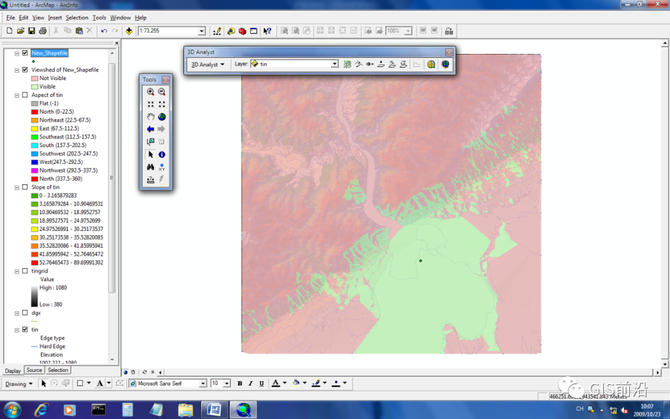This screenshot has height=419, width=670.
Task: Click the Add Data button
Action: pyautogui.click(x=129, y=31)
